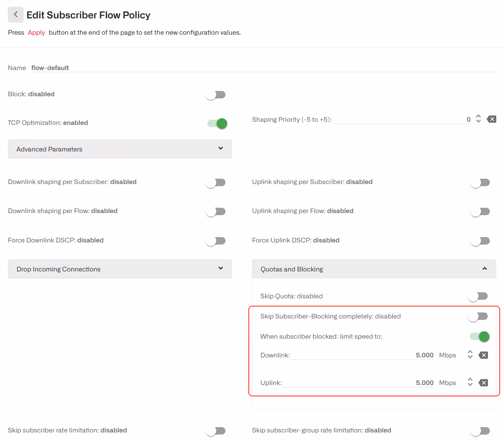Toggle the Block switch

tap(216, 95)
